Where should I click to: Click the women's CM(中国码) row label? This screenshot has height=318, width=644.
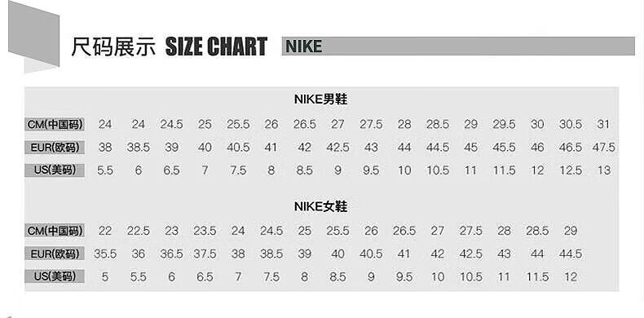tap(55, 231)
